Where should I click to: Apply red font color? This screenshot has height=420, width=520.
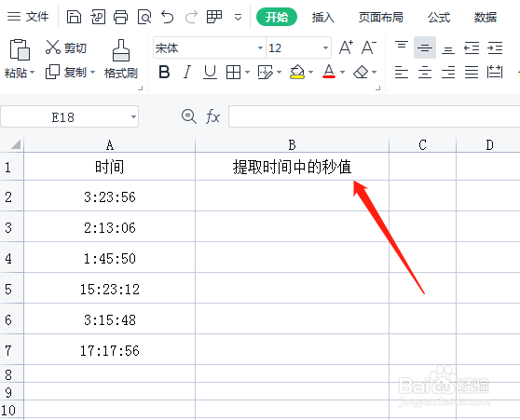329,72
